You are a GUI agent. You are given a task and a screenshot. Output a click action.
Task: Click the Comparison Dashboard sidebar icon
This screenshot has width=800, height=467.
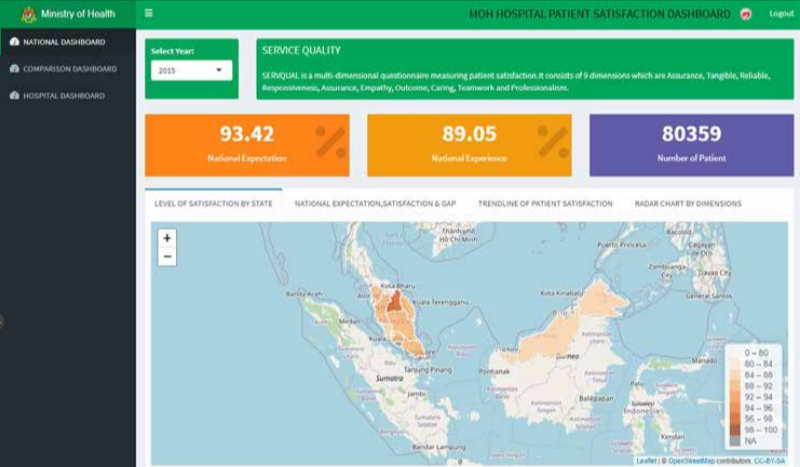coord(14,69)
